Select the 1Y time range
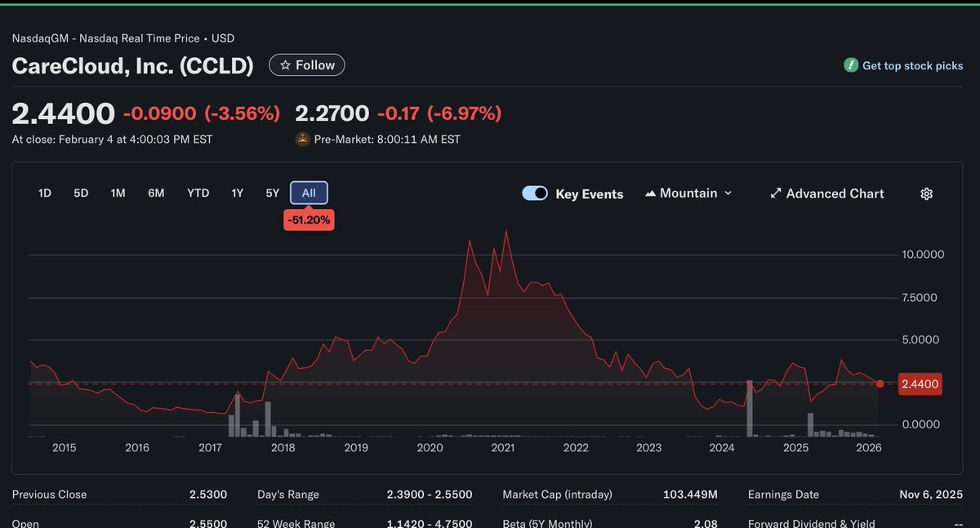980x528 pixels. (238, 193)
